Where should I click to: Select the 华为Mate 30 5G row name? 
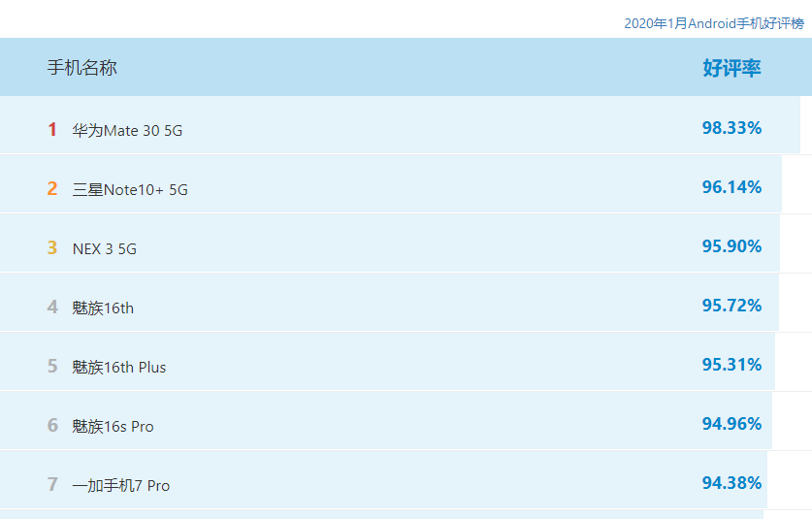coord(127,130)
